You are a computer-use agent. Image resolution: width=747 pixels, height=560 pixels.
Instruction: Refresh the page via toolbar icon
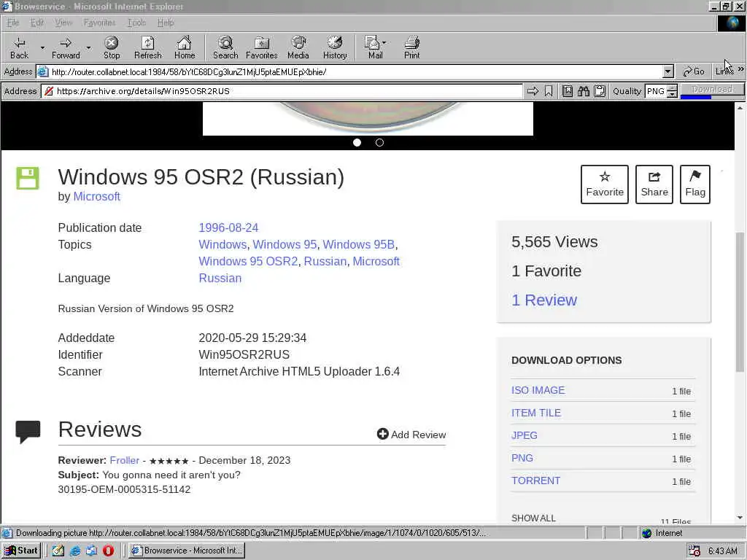coord(147,47)
